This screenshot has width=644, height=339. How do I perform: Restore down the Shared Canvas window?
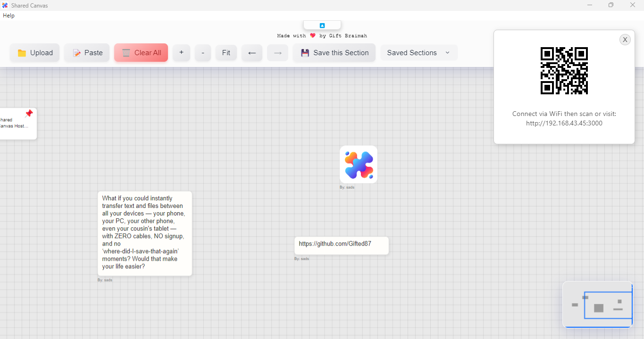pos(611,5)
